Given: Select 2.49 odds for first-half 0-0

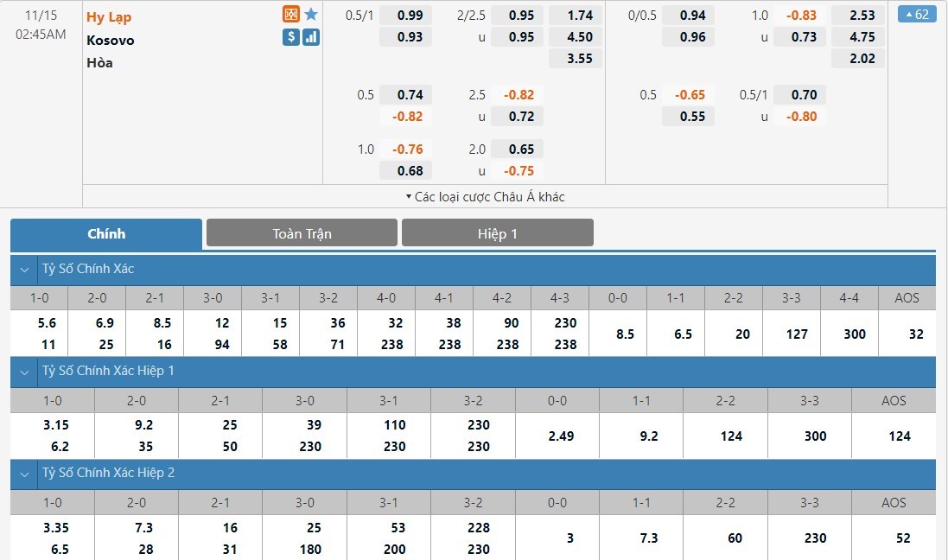Looking at the screenshot, I should coord(561,436).
